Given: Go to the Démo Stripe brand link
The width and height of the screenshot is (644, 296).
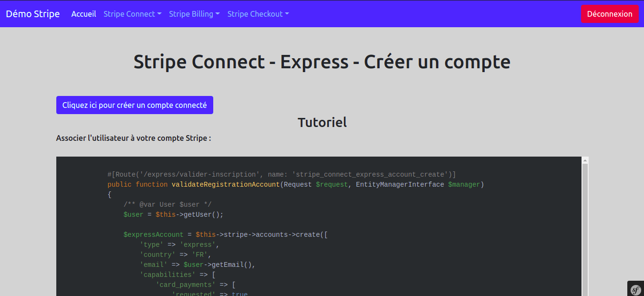Looking at the screenshot, I should (x=32, y=14).
